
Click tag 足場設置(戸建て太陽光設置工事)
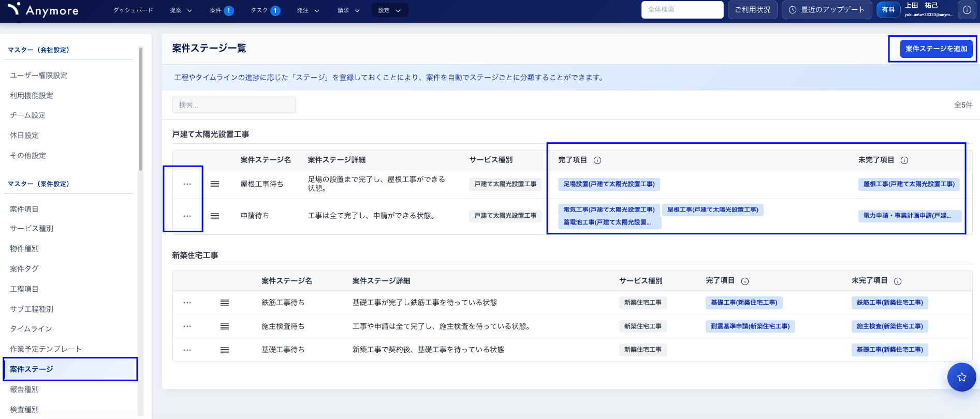[609, 184]
